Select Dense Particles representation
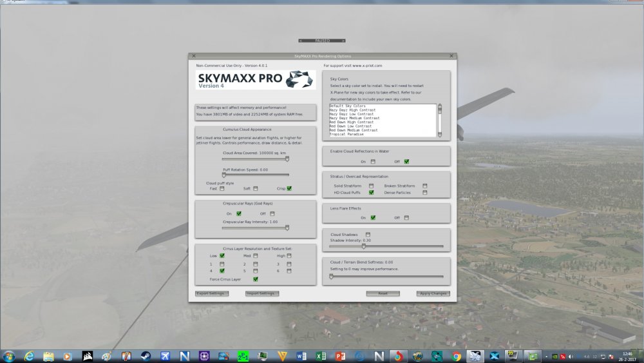This screenshot has height=363, width=644. tap(424, 192)
